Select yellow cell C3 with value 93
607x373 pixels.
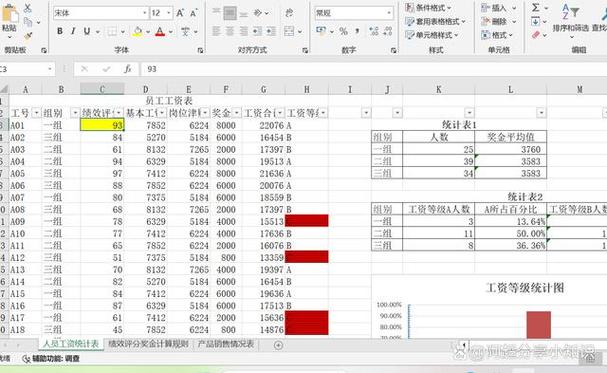click(102, 125)
